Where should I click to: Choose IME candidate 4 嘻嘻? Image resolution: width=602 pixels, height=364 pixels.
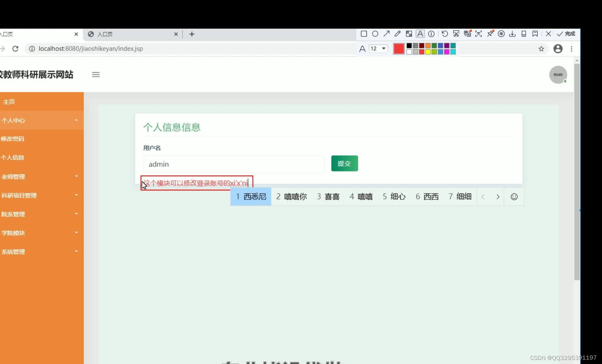[x=361, y=196]
